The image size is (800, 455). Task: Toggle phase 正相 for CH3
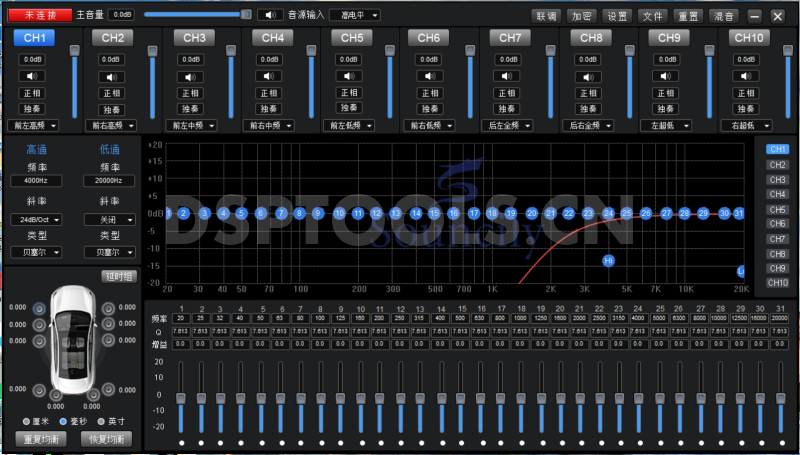click(190, 93)
